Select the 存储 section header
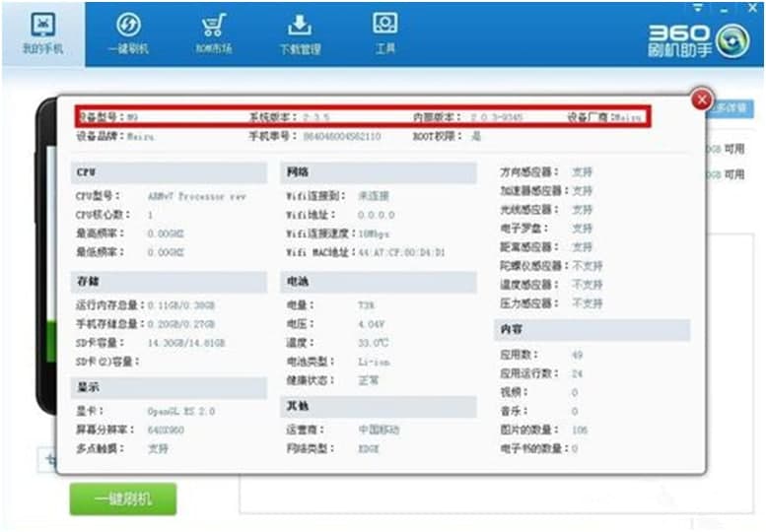 pyautogui.click(x=169, y=282)
